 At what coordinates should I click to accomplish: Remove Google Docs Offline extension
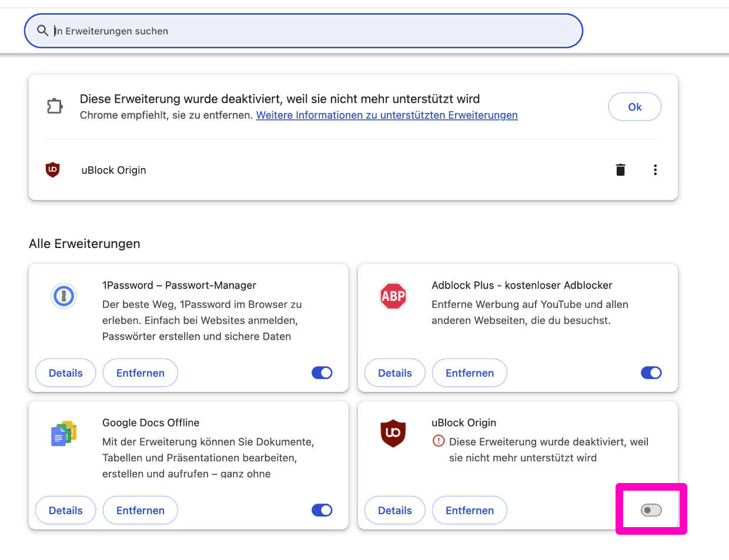(x=140, y=510)
